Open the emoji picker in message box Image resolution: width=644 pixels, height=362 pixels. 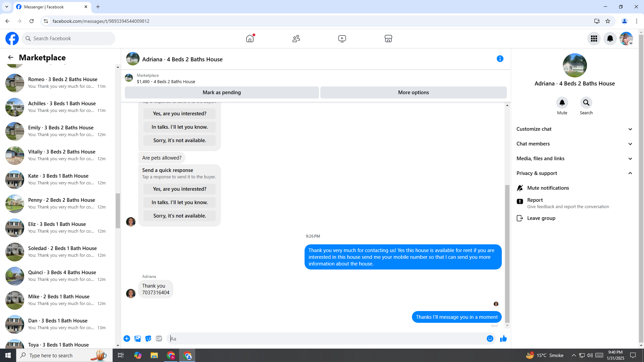tap(490, 339)
